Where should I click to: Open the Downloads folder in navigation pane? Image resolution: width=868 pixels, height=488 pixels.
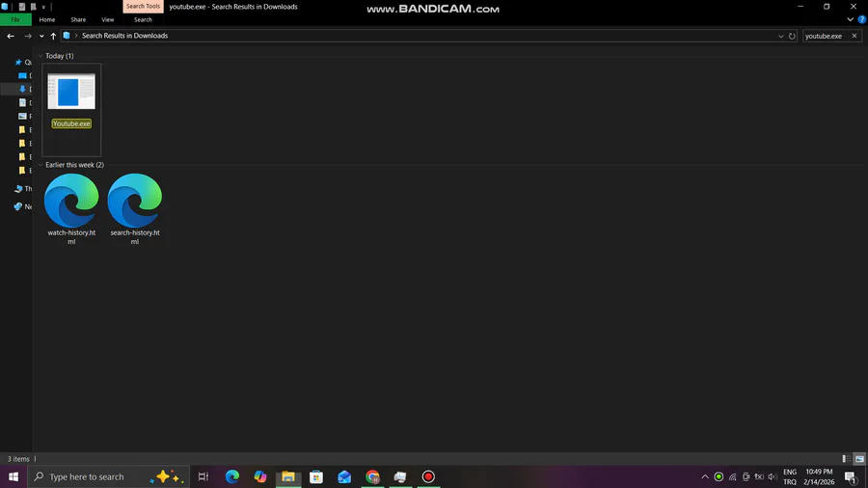click(24, 89)
